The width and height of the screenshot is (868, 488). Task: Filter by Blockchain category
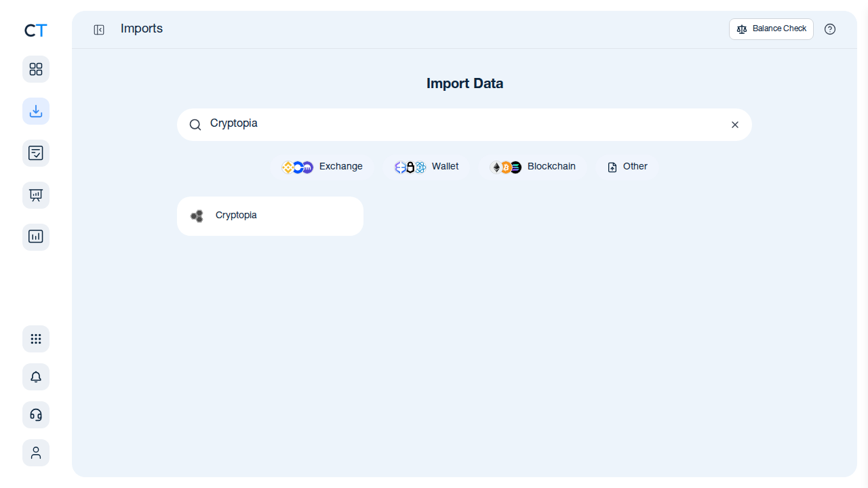[x=533, y=167]
